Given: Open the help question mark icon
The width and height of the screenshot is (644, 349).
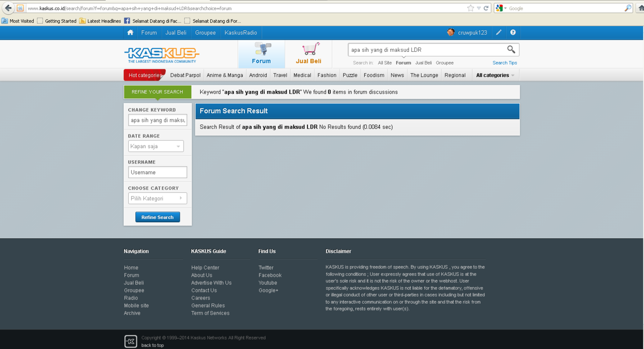Looking at the screenshot, I should pos(513,32).
